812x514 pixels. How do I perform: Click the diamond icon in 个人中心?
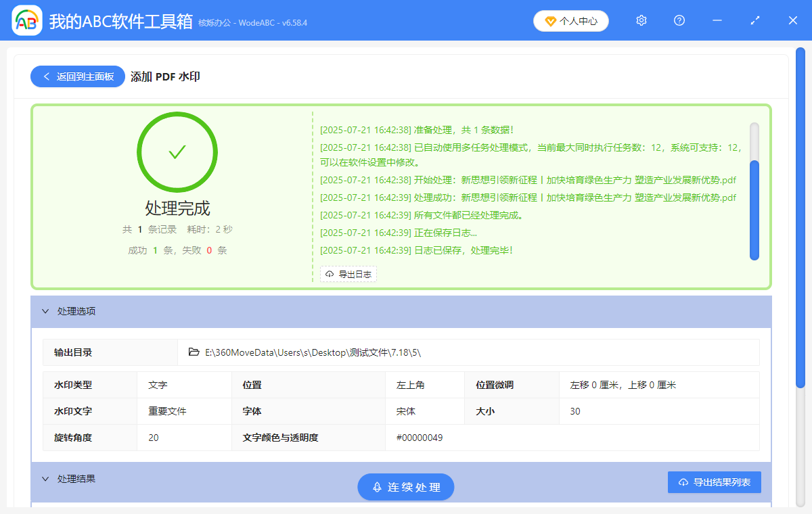(550, 21)
